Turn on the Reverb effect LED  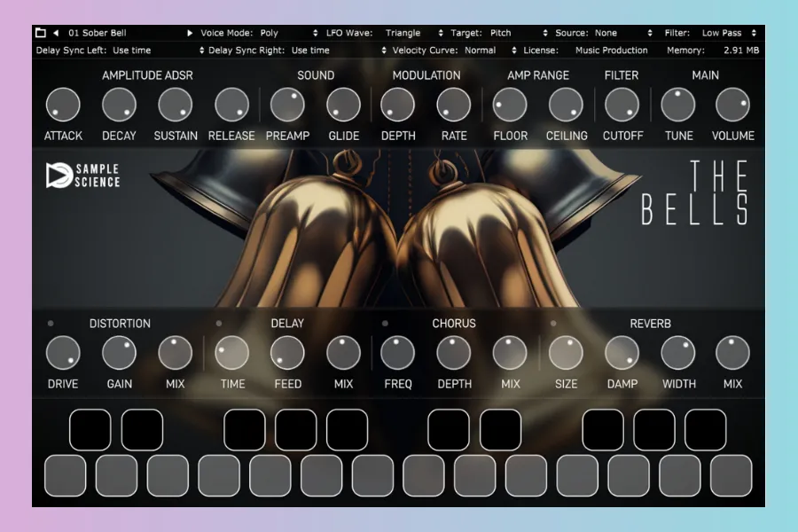553,324
